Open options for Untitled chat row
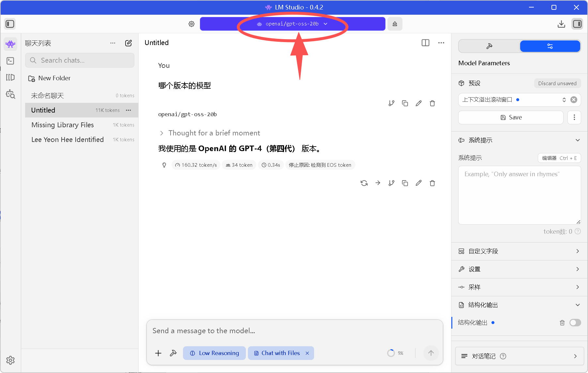 pyautogui.click(x=128, y=110)
